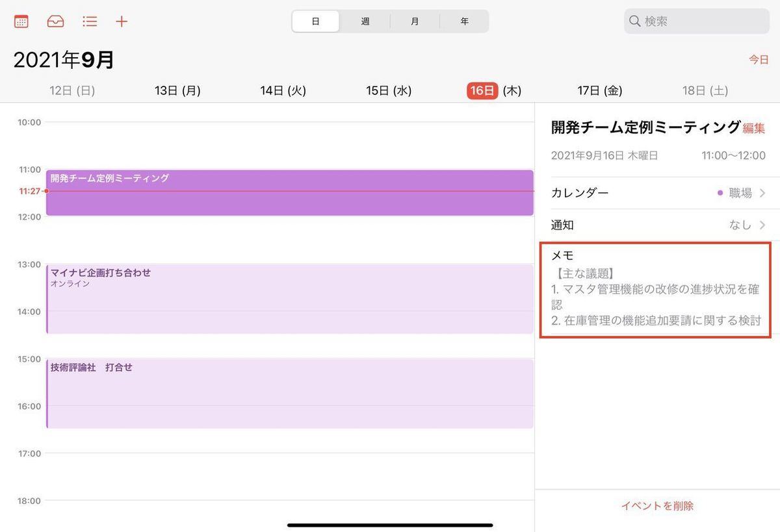Open the calendars list icon
780x532 pixels.
point(21,21)
